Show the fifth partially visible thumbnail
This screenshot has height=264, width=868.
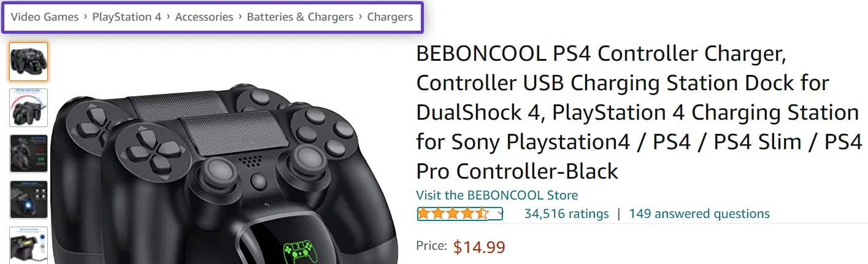point(28,246)
